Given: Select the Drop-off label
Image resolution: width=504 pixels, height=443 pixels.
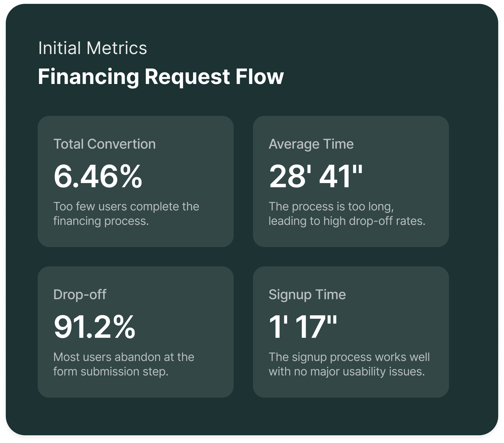Looking at the screenshot, I should [80, 294].
